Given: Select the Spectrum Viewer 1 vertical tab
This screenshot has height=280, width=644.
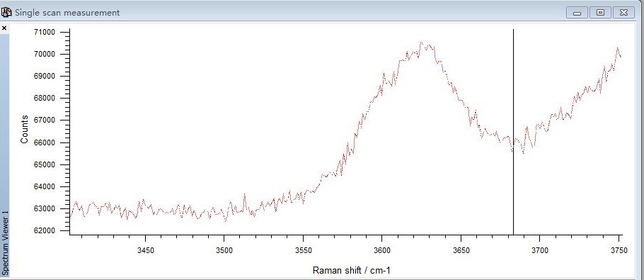Looking at the screenshot, I should [4, 242].
